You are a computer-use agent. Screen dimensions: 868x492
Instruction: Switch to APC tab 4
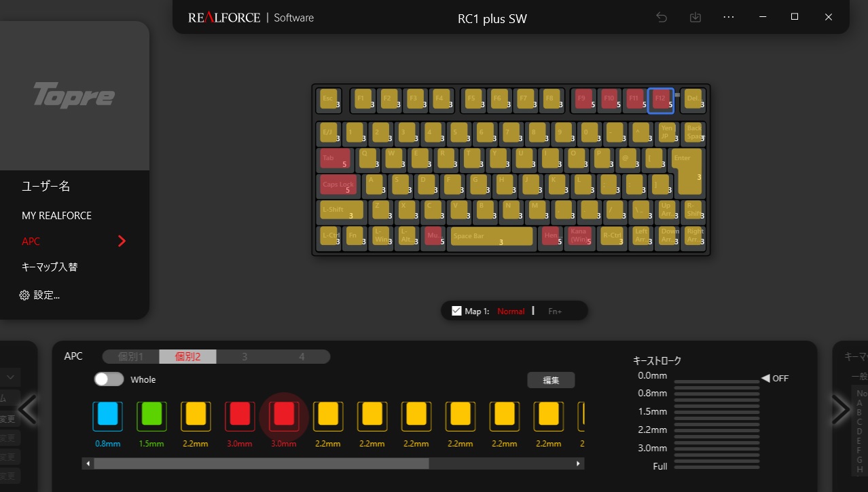click(302, 356)
